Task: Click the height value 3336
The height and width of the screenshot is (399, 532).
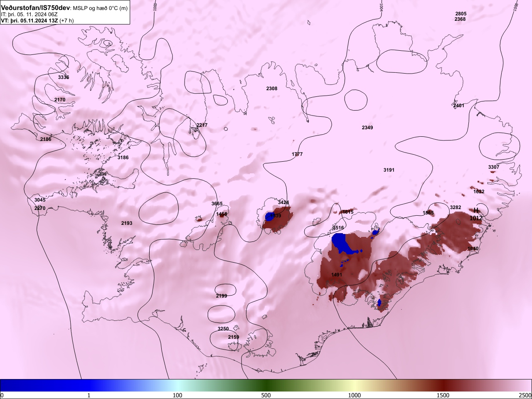Action: (x=64, y=77)
